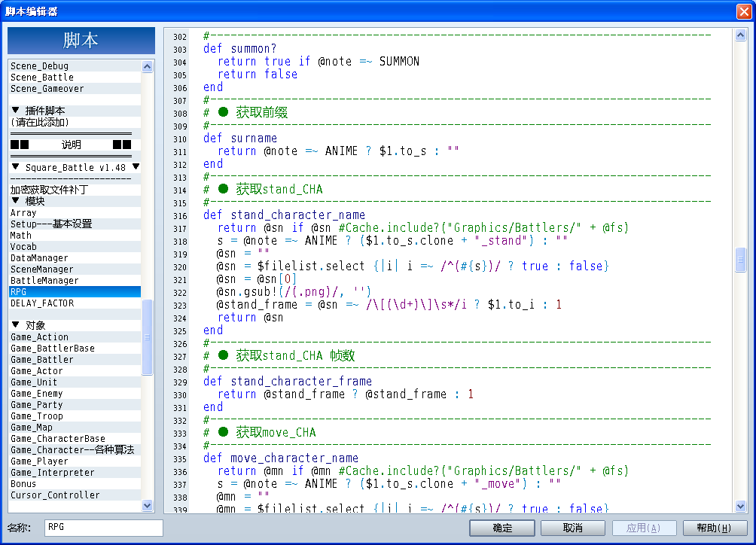The image size is (756, 545).
Task: Click comment '获取前缀' in code
Action: [x=261, y=113]
